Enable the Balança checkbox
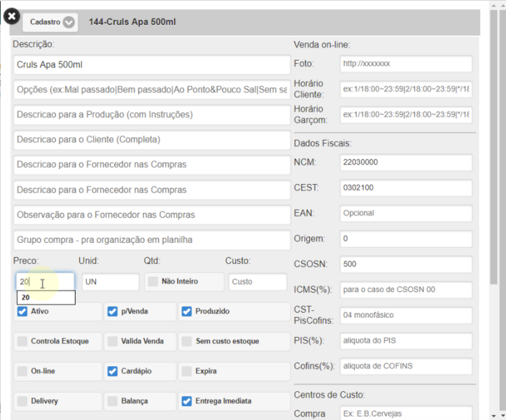 pyautogui.click(x=112, y=401)
